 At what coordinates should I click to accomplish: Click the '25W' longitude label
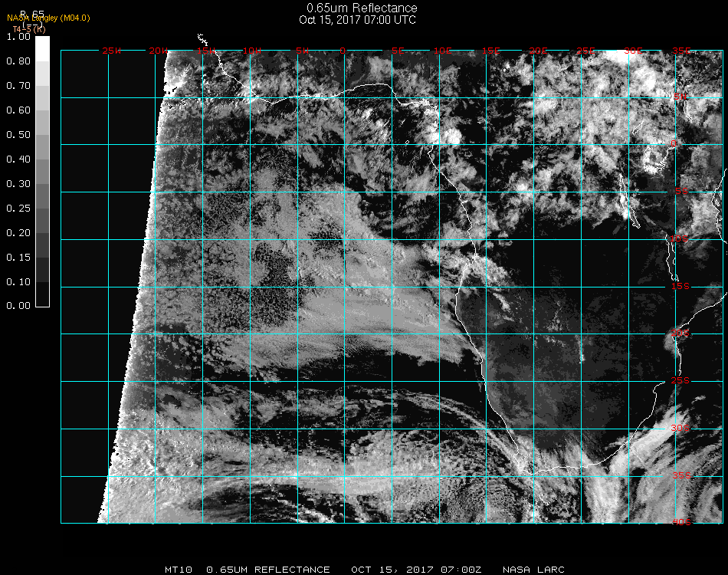click(x=112, y=51)
